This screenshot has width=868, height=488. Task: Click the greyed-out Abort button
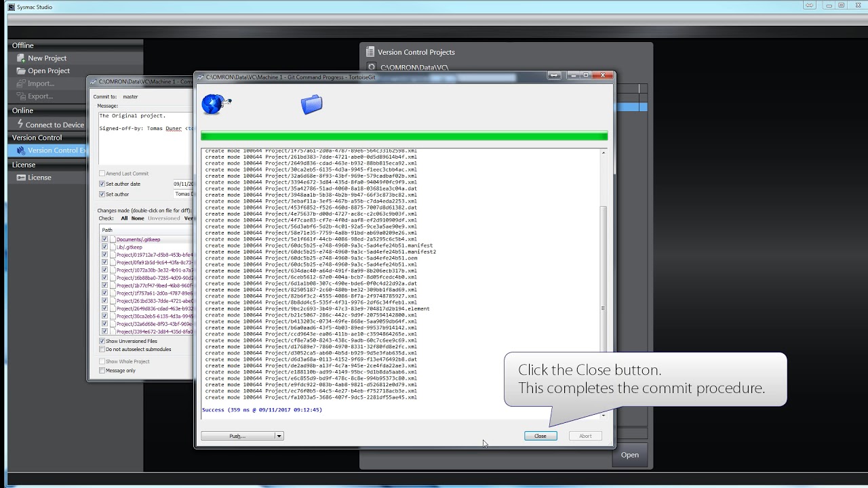pyautogui.click(x=585, y=436)
